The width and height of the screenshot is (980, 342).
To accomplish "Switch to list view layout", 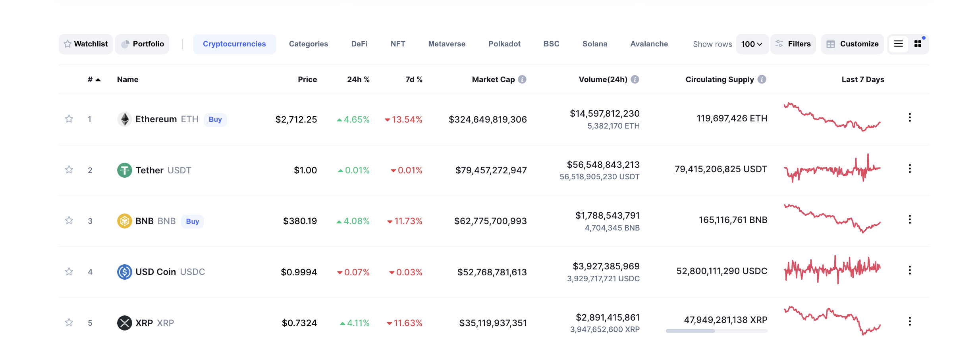I will coord(898,44).
